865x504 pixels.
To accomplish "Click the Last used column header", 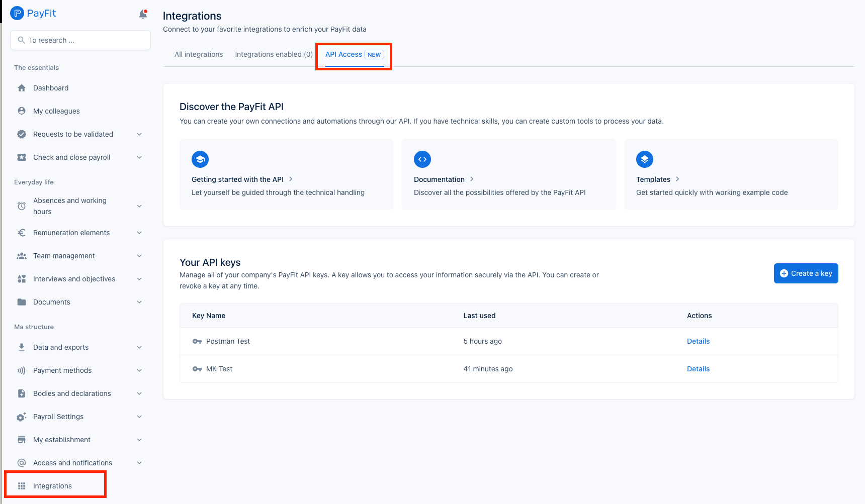I will click(479, 316).
